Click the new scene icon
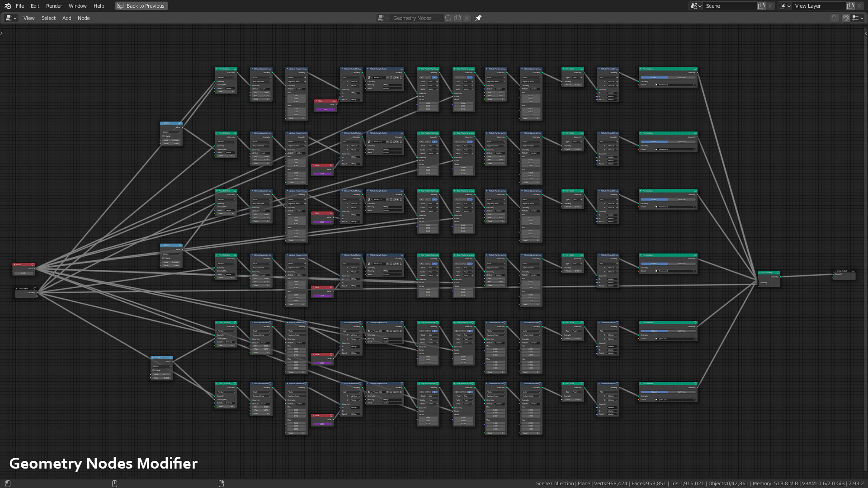The height and width of the screenshot is (488, 868). coord(761,6)
